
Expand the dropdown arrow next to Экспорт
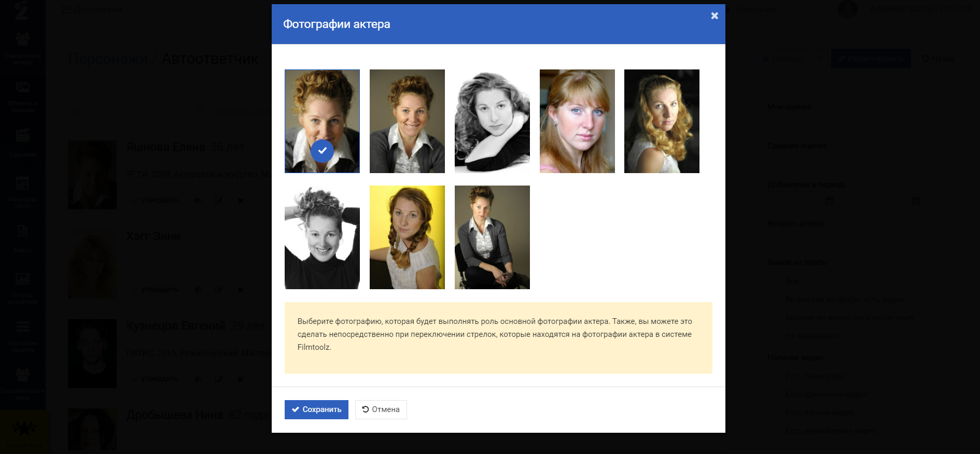click(819, 59)
